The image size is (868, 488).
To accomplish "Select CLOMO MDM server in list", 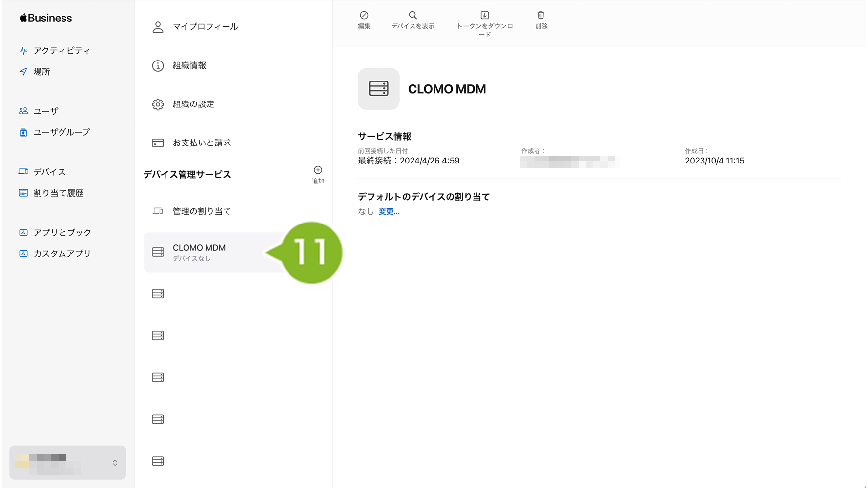I will [x=213, y=252].
